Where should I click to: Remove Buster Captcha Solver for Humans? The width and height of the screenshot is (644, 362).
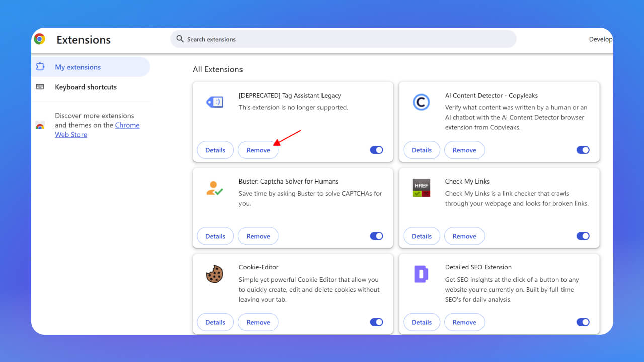point(258,236)
